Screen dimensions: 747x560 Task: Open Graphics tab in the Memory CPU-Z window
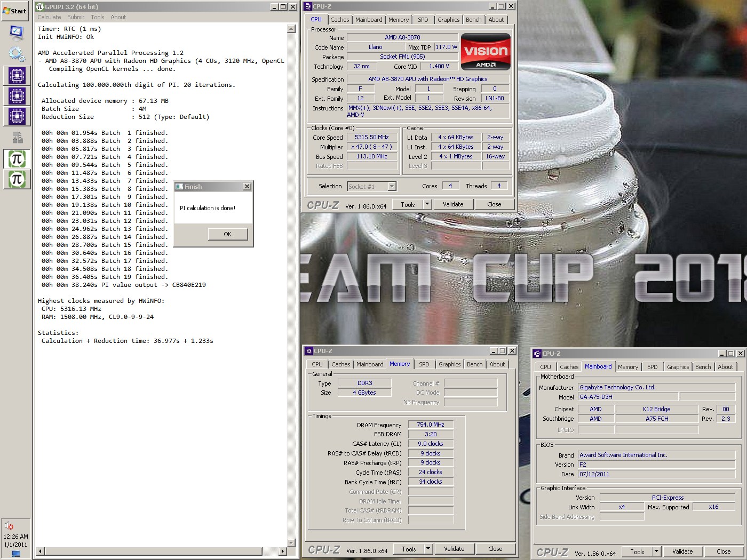450,364
